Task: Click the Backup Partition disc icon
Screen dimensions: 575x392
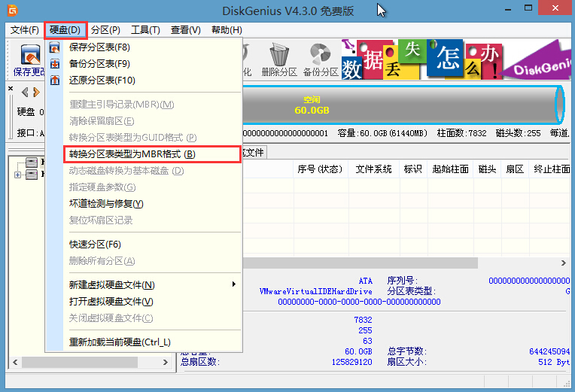Action: pyautogui.click(x=320, y=55)
